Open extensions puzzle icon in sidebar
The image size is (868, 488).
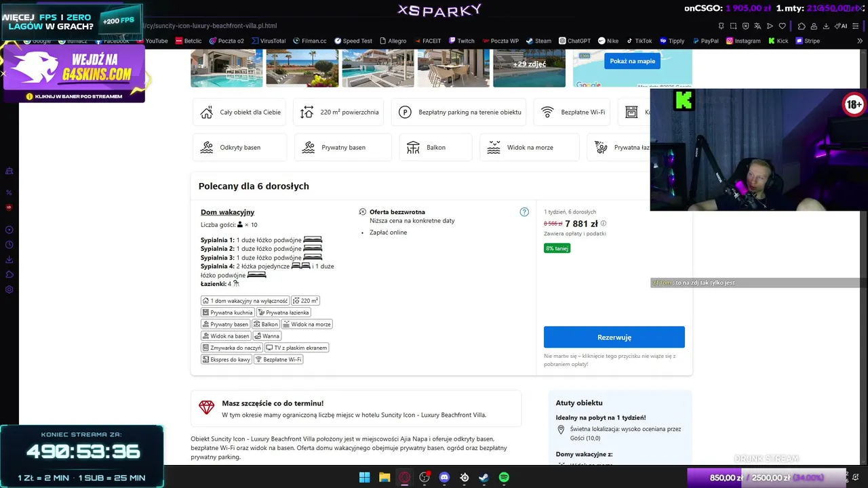click(9, 274)
